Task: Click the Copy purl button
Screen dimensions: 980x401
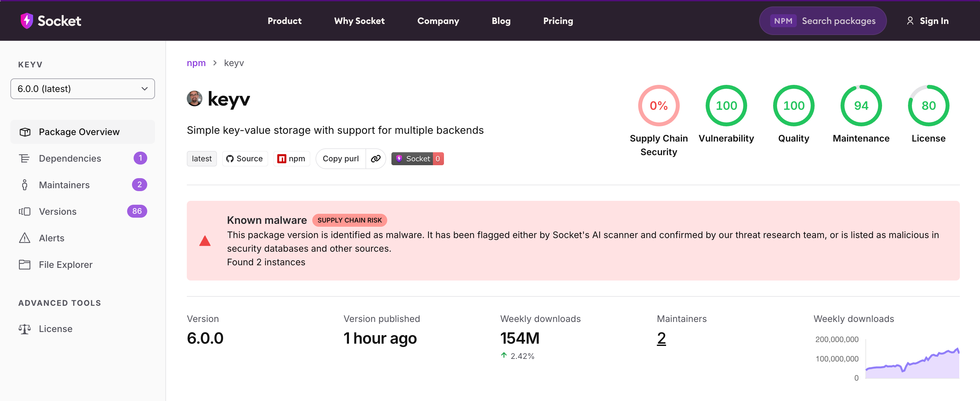Action: [x=341, y=158]
